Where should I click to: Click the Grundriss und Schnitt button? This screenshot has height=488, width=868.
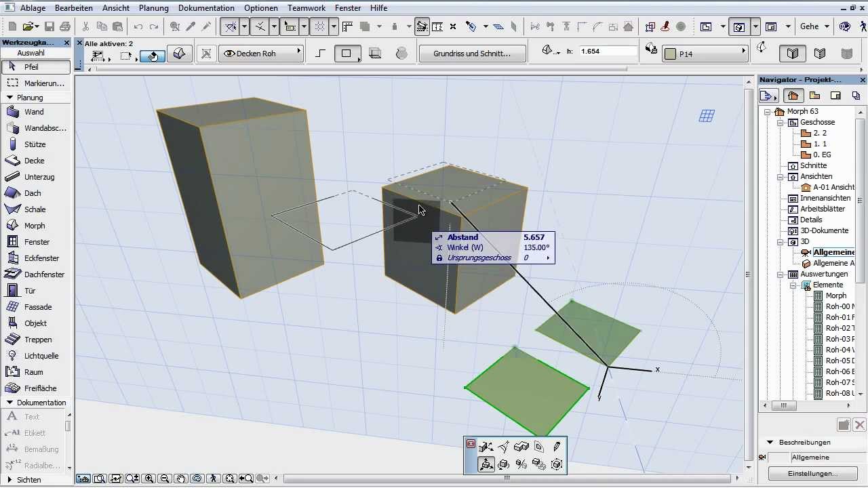pos(472,54)
